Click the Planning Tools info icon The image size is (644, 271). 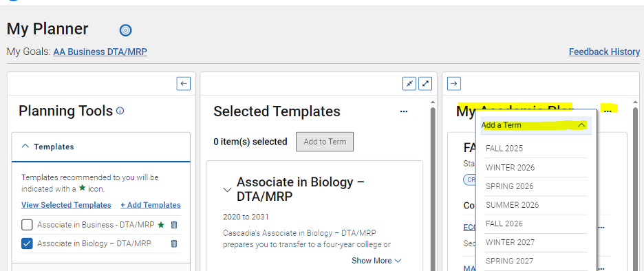tap(120, 111)
